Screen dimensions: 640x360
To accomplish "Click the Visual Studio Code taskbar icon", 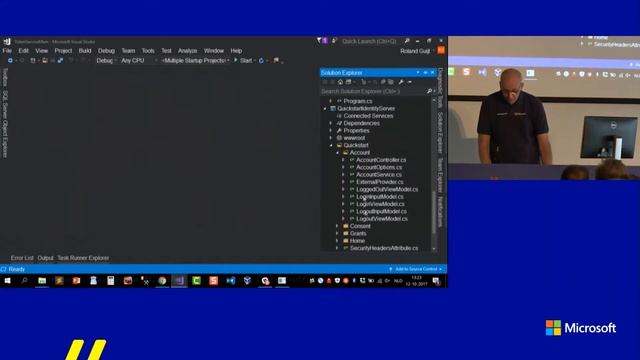I will click(231, 281).
